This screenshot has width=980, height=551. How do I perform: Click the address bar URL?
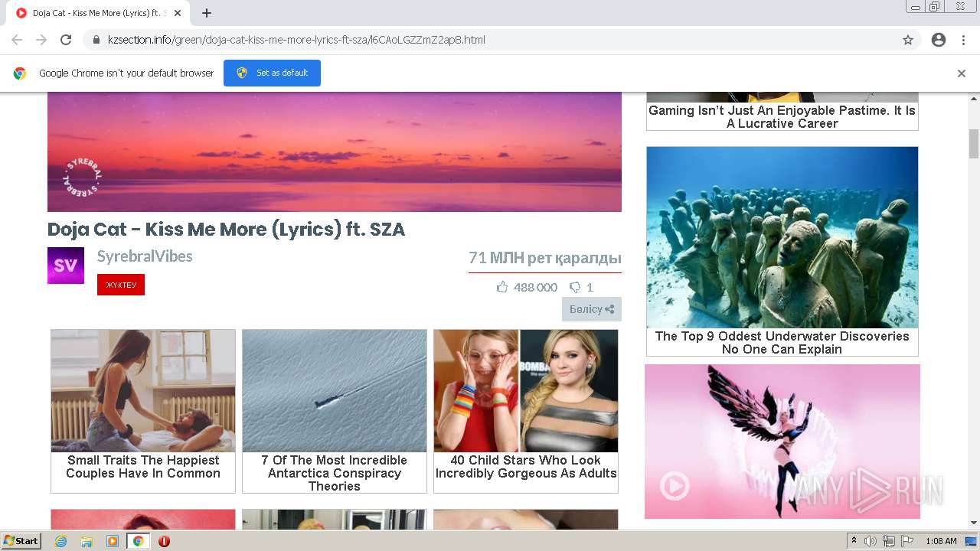click(x=296, y=40)
